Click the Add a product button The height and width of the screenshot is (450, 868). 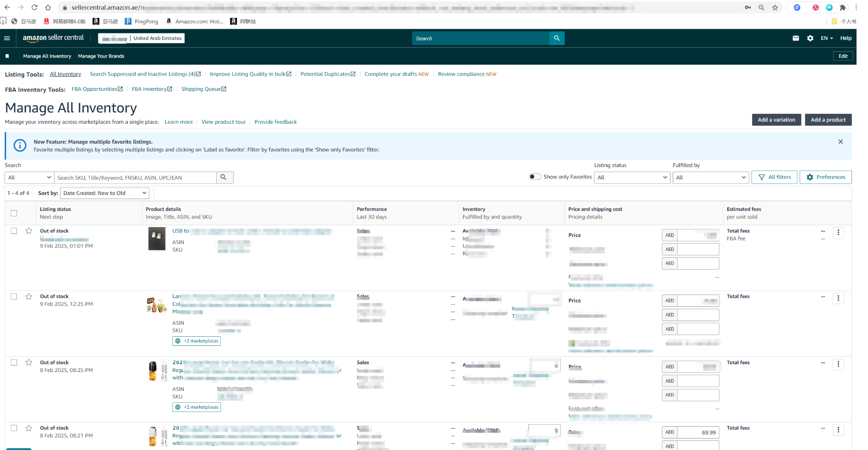pos(828,120)
